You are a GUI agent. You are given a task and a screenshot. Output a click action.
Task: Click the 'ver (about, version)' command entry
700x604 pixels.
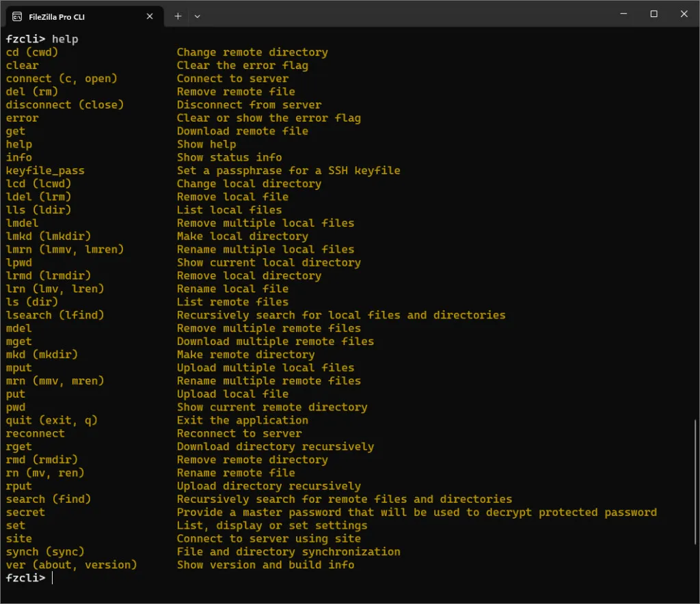(x=71, y=565)
